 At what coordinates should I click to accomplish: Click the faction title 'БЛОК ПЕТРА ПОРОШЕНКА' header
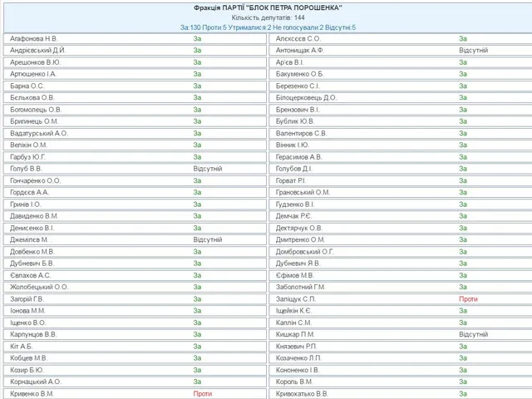pos(267,7)
